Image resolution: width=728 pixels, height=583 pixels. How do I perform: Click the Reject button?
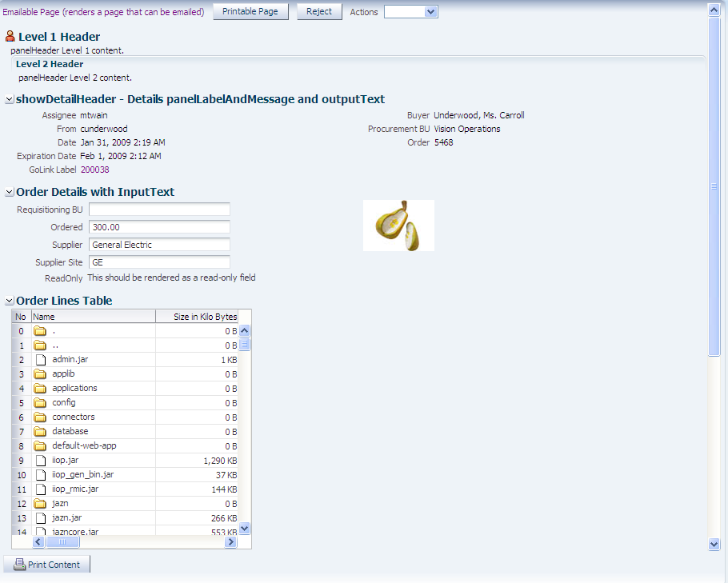coord(318,11)
